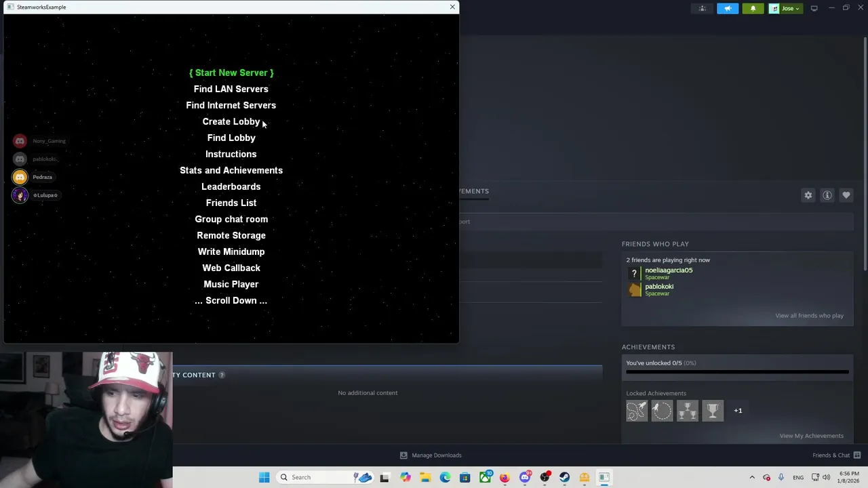Image resolution: width=868 pixels, height=488 pixels.
Task: Open Windows Start menu
Action: pos(264,477)
